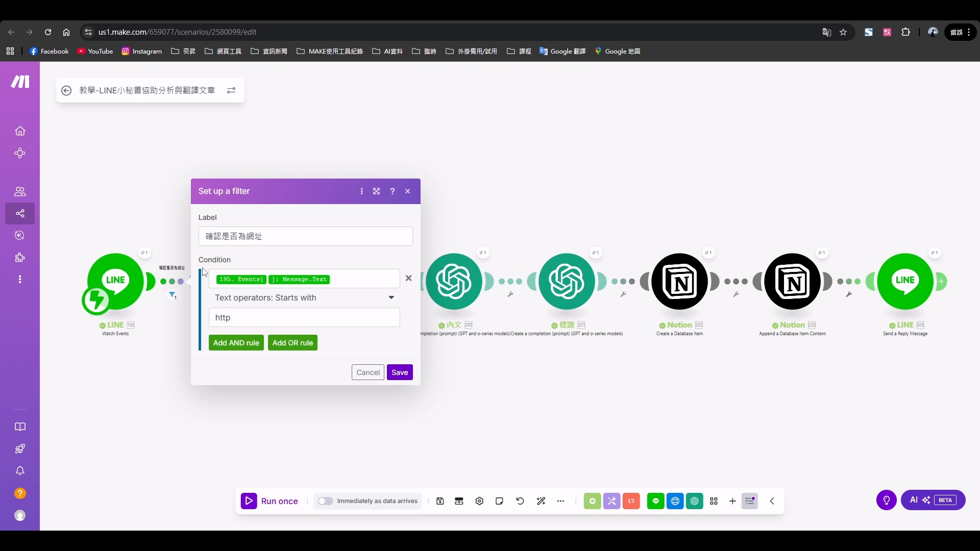This screenshot has width=980, height=551.
Task: Toggle the scheduling switch on
Action: coord(325,501)
